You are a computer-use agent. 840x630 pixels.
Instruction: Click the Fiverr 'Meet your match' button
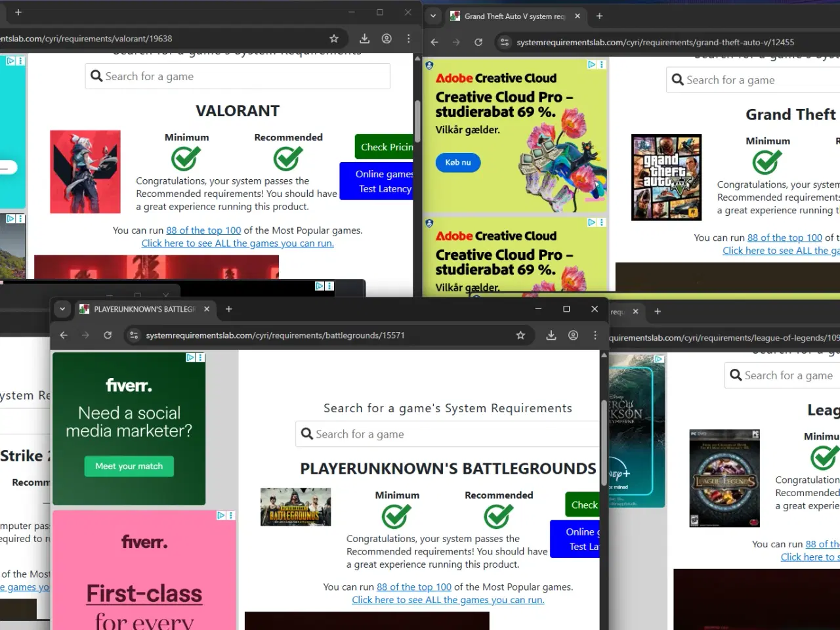point(129,467)
